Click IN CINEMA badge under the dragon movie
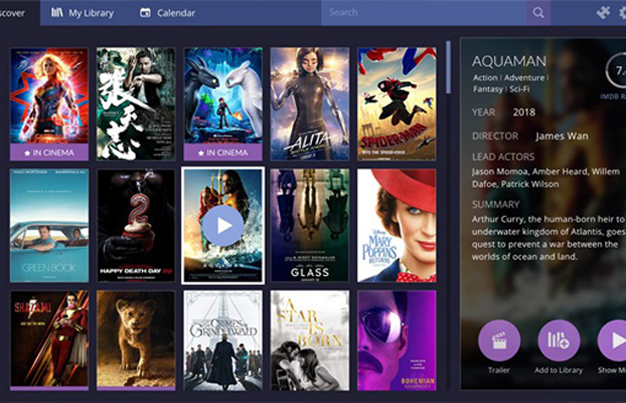This screenshot has height=403, width=626. coord(223,153)
